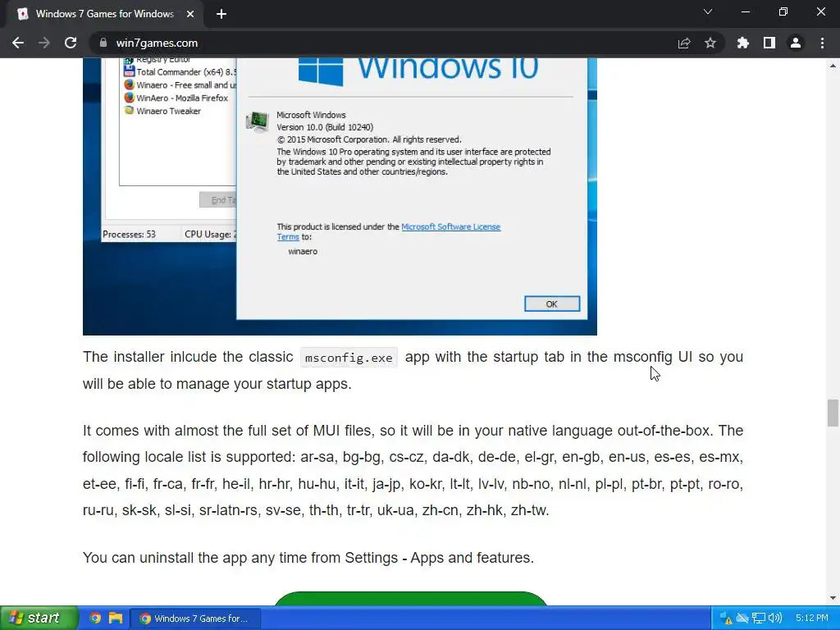
Task: Expand the tab search chevron
Action: pyautogui.click(x=708, y=11)
